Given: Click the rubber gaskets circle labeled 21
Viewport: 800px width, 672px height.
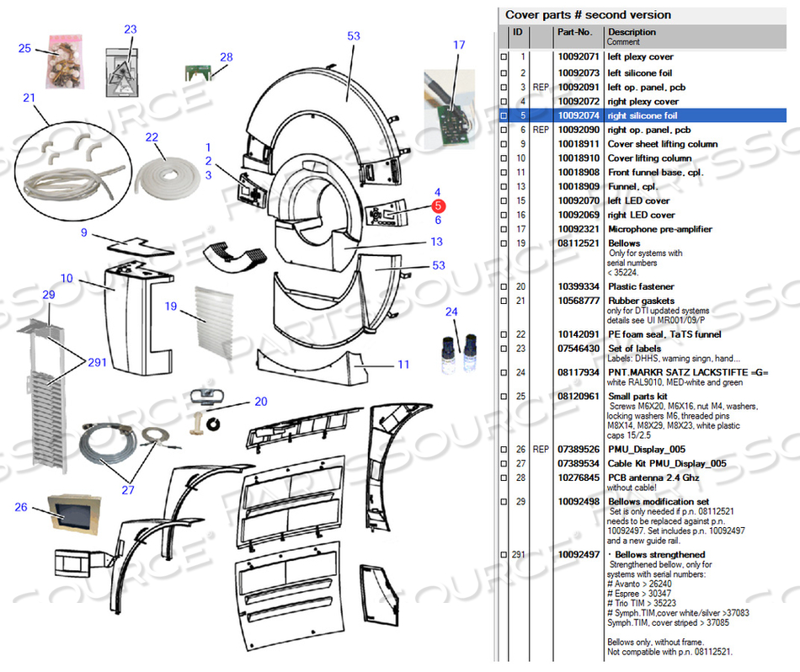Looking at the screenshot, I should pos(73,172).
